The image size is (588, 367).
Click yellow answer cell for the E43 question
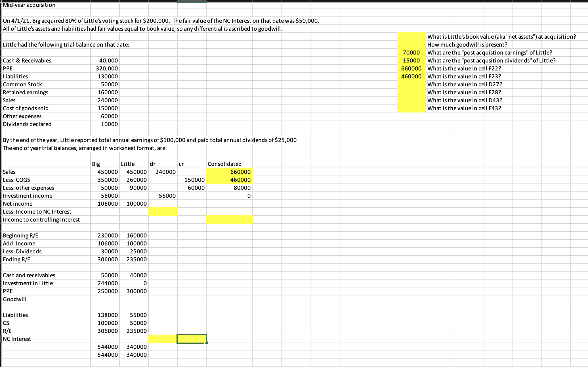pyautogui.click(x=411, y=108)
